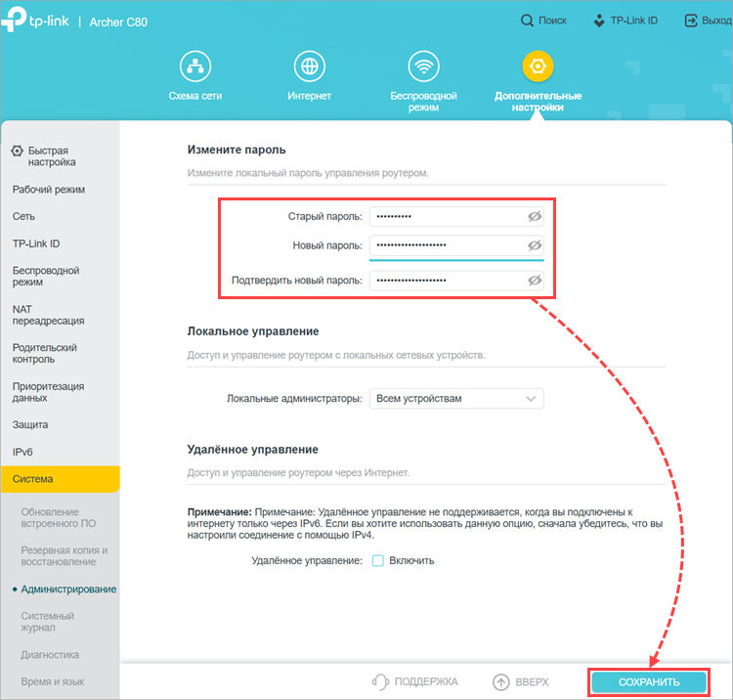This screenshot has width=733, height=700.
Task: Click the Archer C80 model name
Action: click(x=118, y=22)
